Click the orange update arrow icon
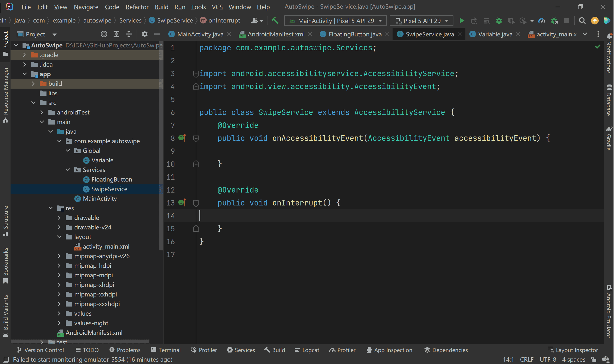This screenshot has width=614, height=364. click(595, 21)
